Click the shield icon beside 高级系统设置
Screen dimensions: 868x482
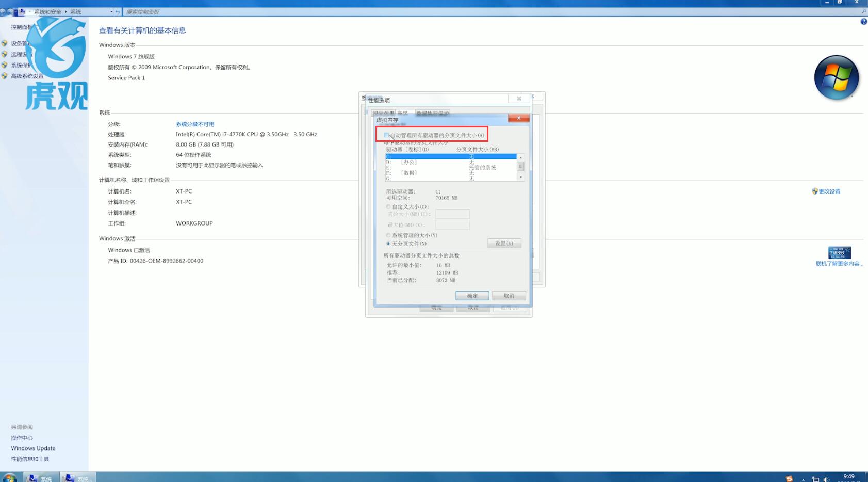point(5,76)
